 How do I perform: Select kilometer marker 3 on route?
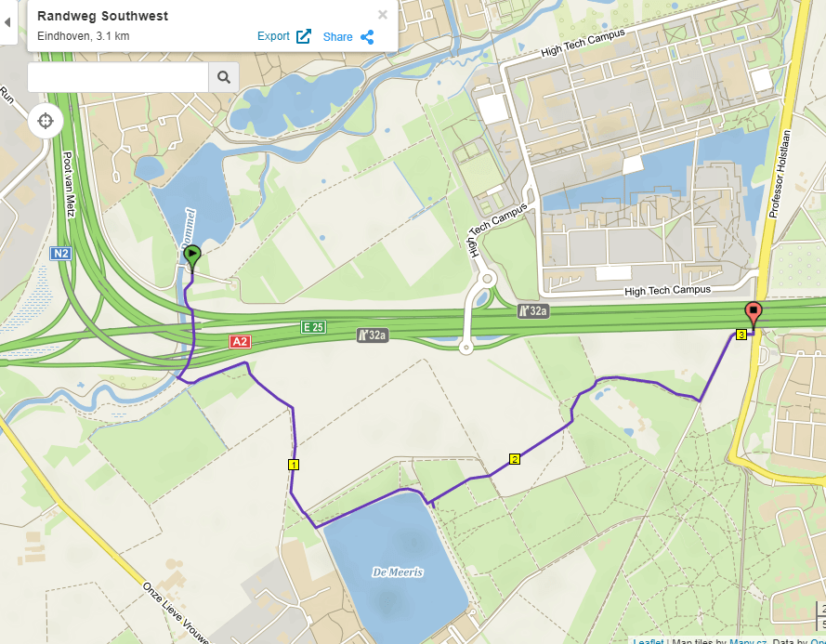point(741,335)
